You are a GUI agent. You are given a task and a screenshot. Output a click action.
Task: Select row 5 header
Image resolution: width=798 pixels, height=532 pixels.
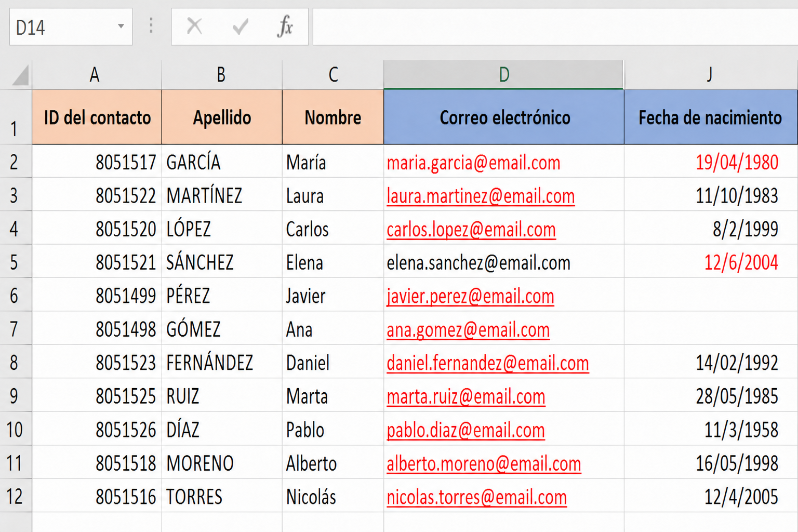tap(16, 262)
